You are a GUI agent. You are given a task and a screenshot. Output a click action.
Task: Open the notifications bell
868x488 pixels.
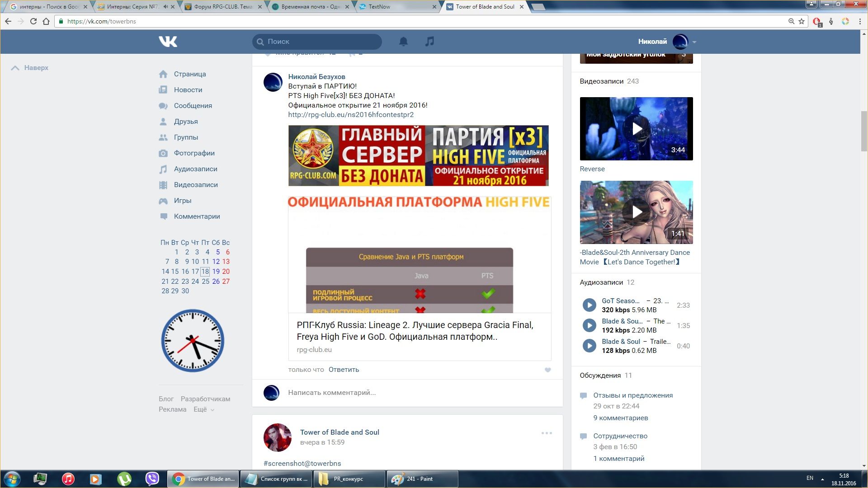pos(403,42)
